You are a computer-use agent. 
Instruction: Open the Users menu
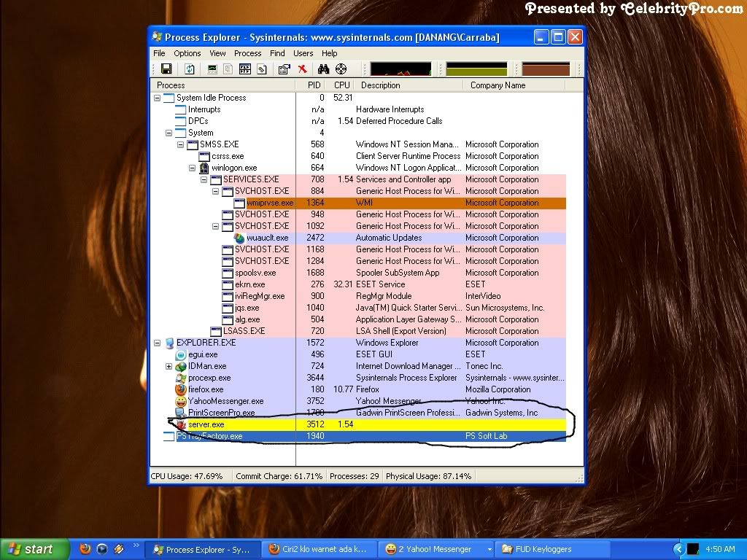pos(303,53)
